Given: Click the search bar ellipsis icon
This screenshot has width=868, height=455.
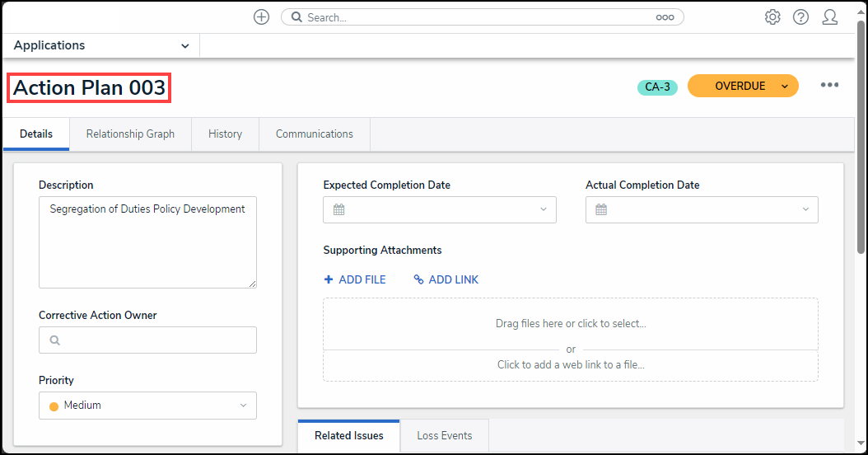Looking at the screenshot, I should (x=665, y=17).
